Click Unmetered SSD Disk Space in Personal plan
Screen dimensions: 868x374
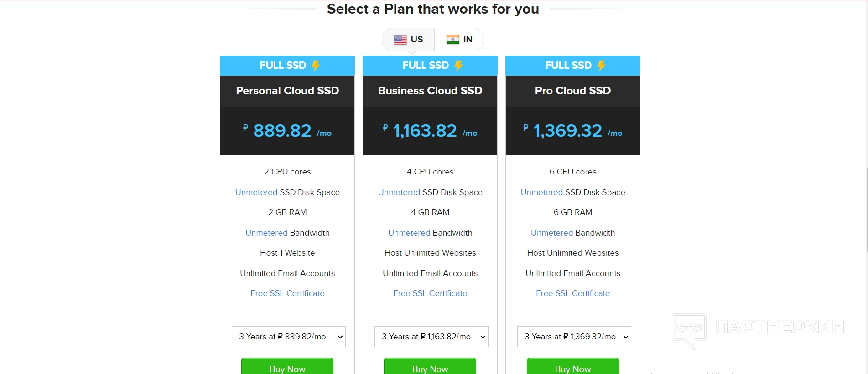click(x=256, y=192)
